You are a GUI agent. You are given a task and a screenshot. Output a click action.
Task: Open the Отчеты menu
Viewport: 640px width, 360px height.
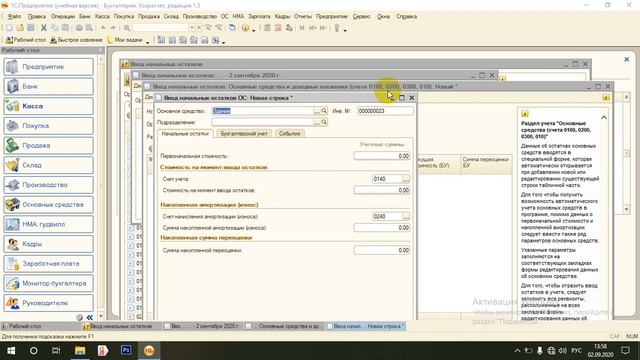[x=303, y=16]
